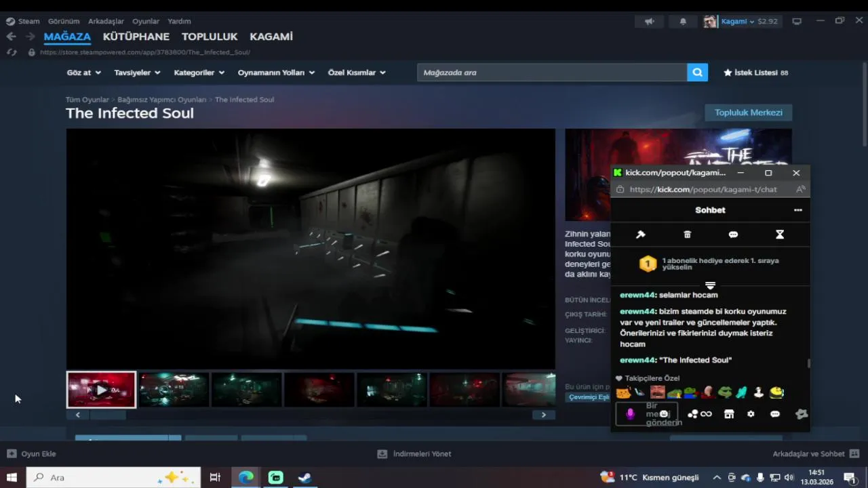The image size is (868, 488).
Task: Slide the screenshot strip scrollbar handle
Action: [x=108, y=415]
